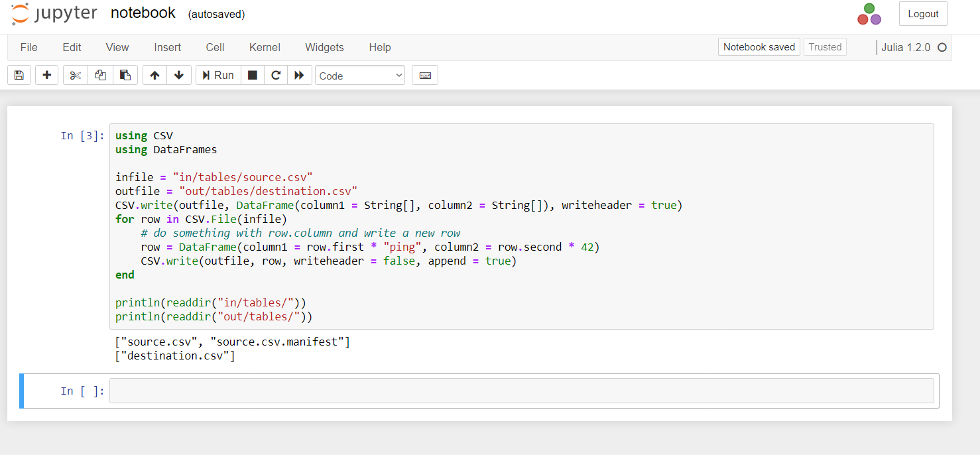
Task: Insert a cell below with plus icon
Action: 46,75
